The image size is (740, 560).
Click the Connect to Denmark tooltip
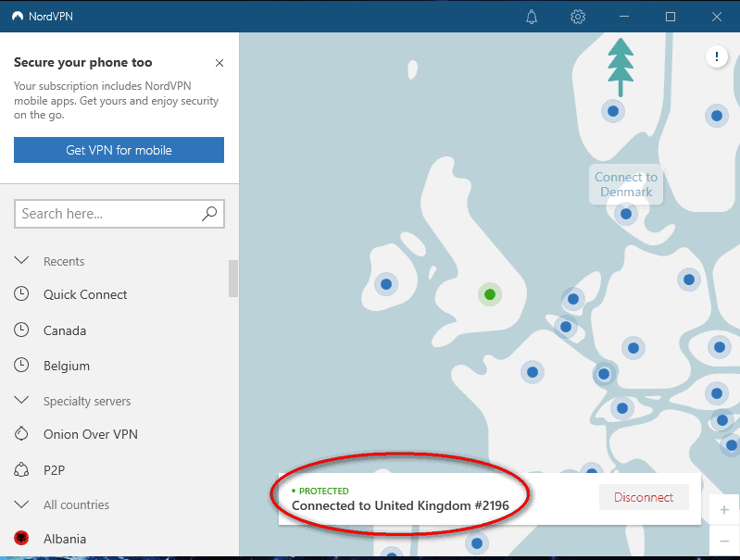click(626, 184)
